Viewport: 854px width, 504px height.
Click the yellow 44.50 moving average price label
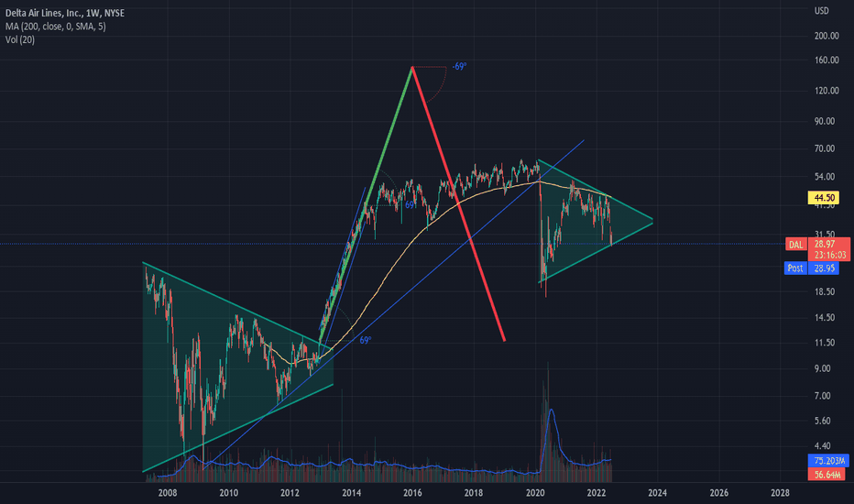tap(824, 197)
